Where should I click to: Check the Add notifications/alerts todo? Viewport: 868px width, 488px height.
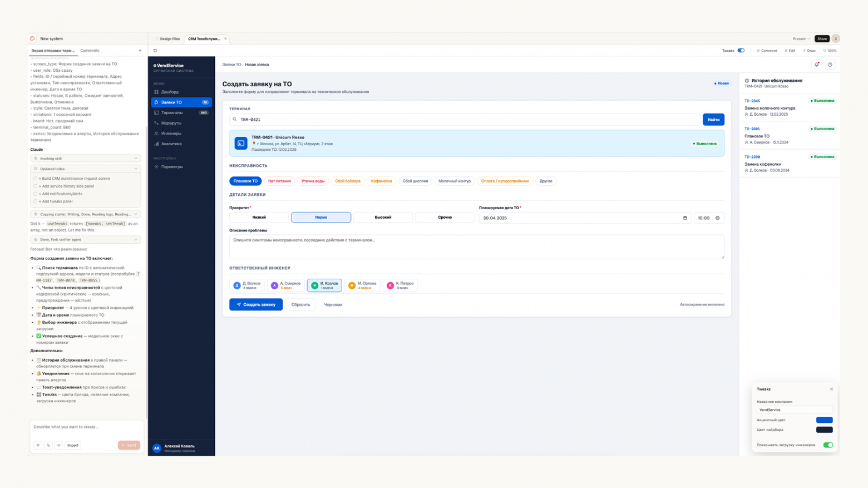[36, 194]
